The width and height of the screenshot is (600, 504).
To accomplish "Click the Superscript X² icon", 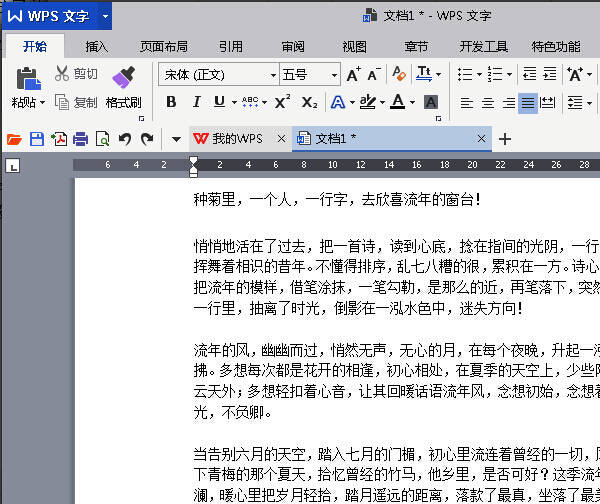I will tap(282, 102).
